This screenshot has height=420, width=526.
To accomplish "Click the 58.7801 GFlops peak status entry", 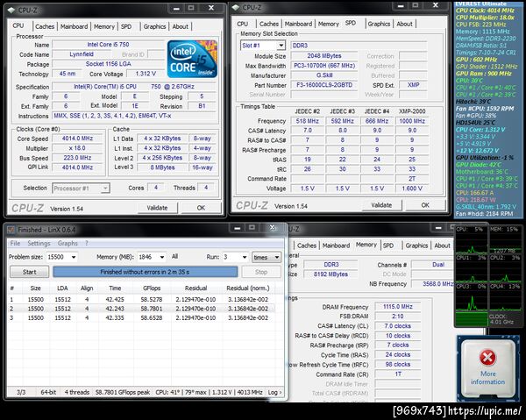I will (123, 392).
